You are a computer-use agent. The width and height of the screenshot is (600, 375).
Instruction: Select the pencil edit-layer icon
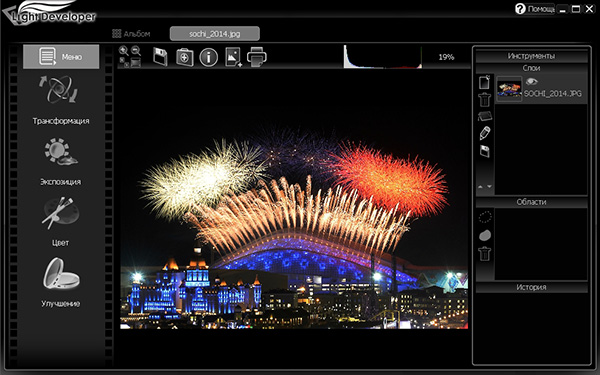[x=485, y=133]
